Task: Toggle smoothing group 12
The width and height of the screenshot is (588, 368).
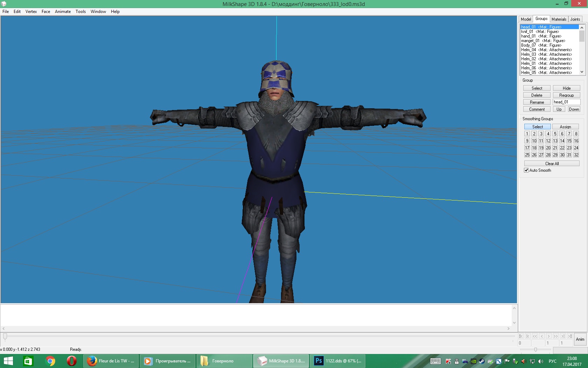Action: [x=548, y=141]
